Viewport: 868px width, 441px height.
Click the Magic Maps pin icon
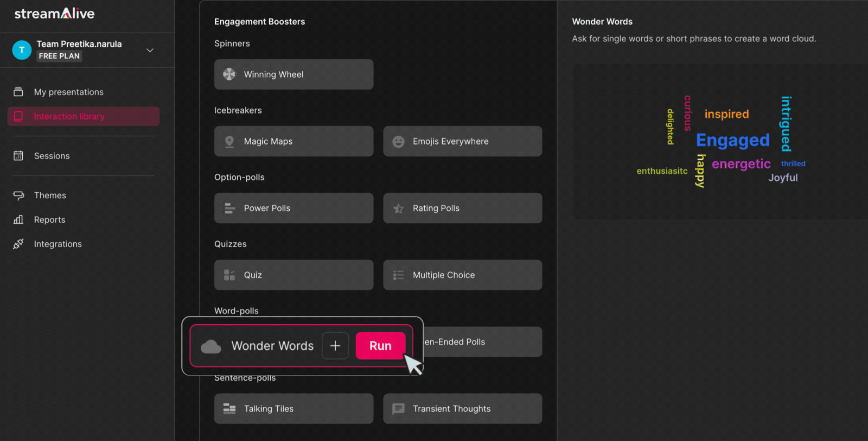229,141
